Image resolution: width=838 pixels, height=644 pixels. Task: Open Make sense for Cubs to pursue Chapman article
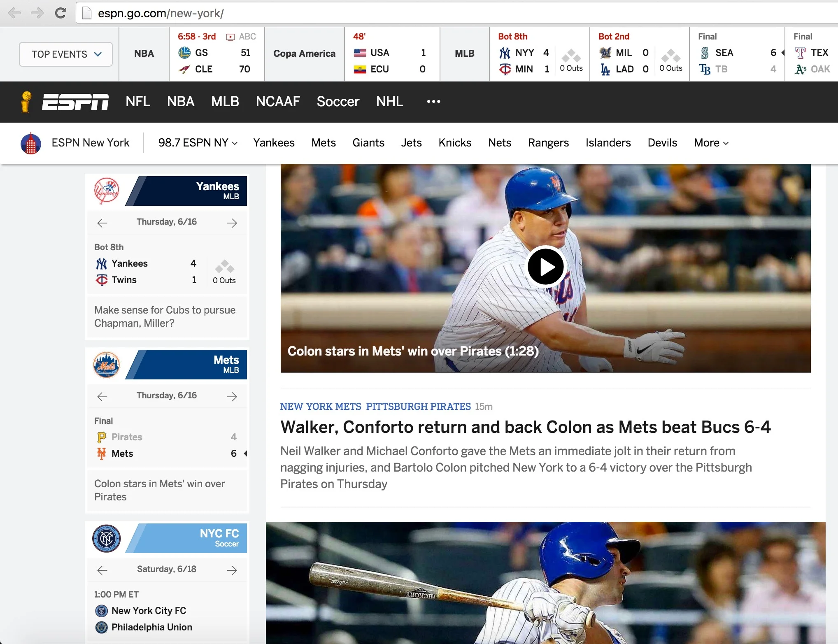tap(165, 316)
